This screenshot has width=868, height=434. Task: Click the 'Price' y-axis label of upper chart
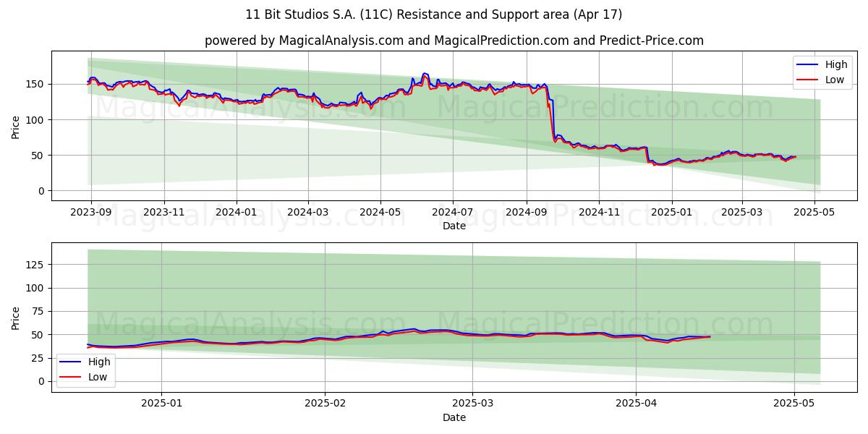pyautogui.click(x=16, y=126)
